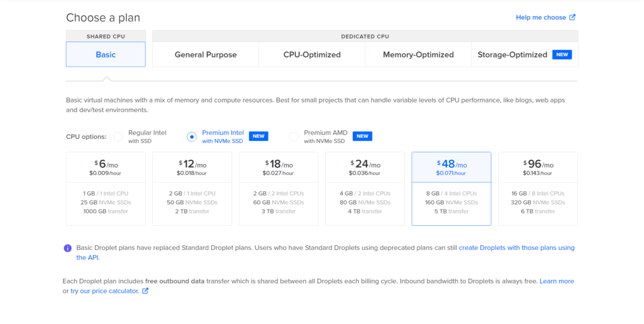644x324 pixels.
Task: Click the Learn more link
Action: (x=557, y=281)
